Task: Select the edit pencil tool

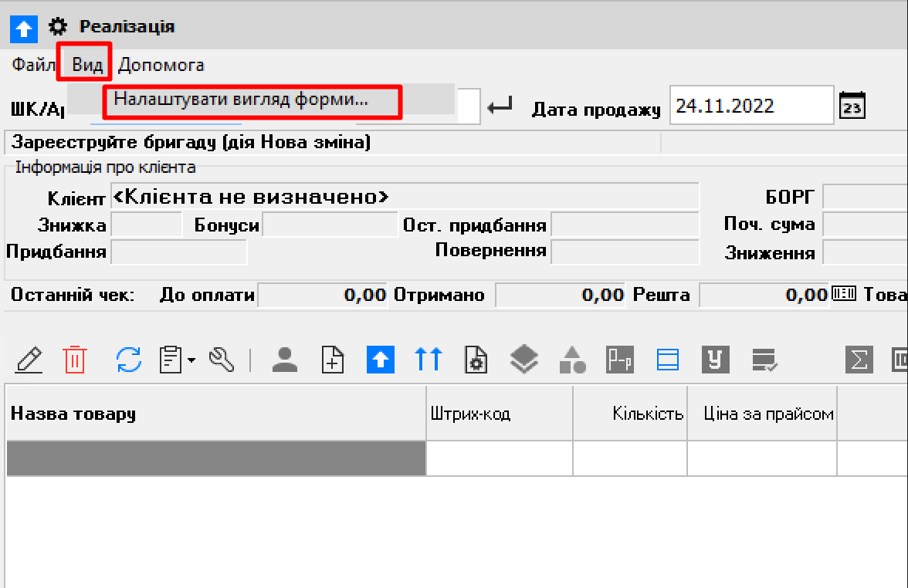Action: [x=29, y=359]
